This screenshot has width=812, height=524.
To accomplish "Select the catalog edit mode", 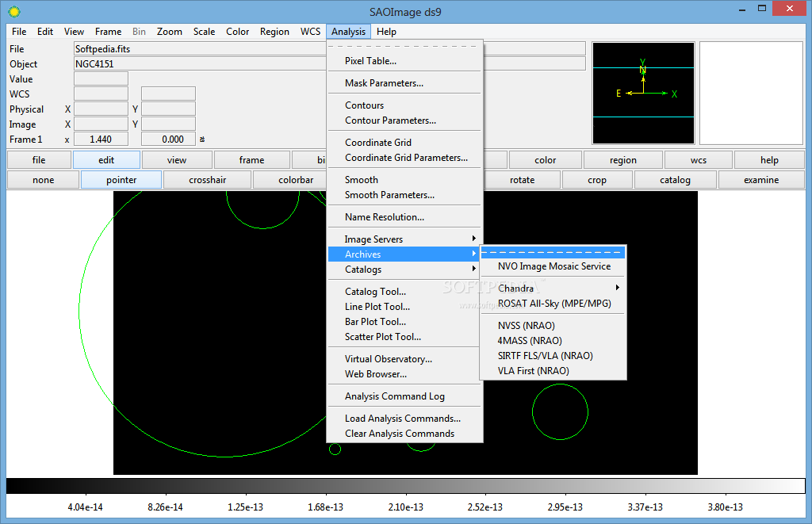I will tap(675, 180).
